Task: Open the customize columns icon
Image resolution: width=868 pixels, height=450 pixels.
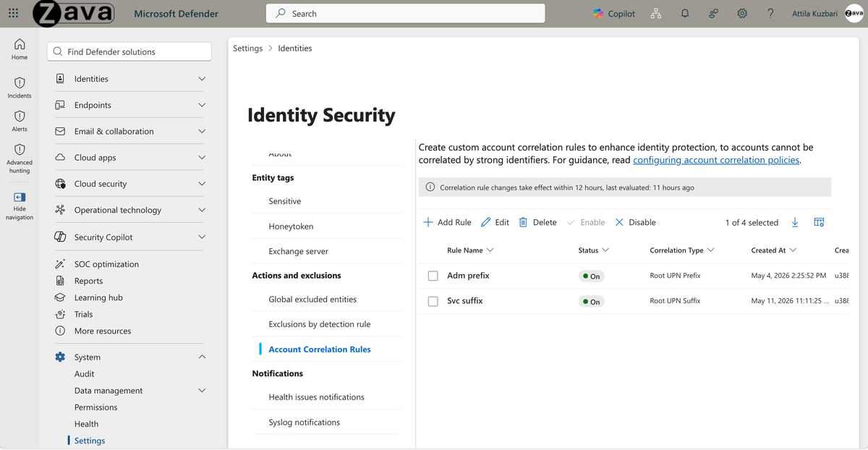Action: pos(819,222)
